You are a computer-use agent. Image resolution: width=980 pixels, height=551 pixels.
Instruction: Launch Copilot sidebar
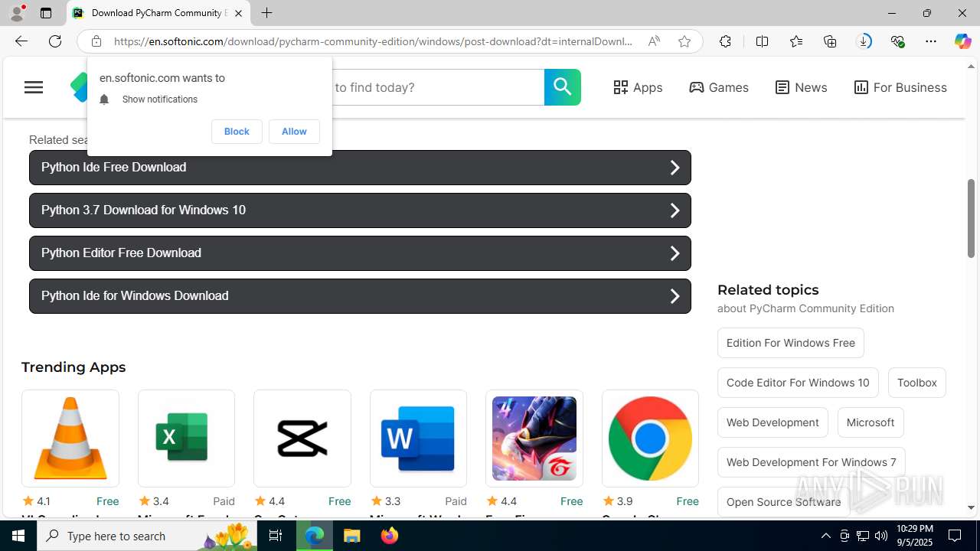click(962, 41)
